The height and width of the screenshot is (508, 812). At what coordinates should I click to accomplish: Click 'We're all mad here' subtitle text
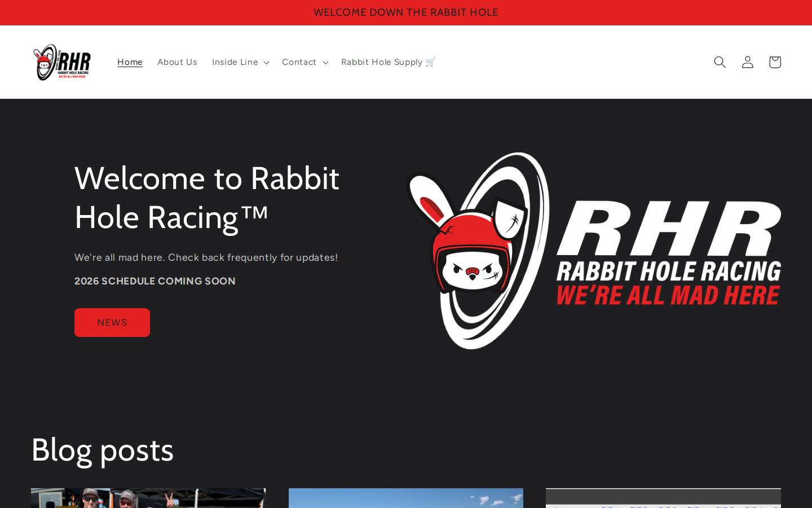206,257
